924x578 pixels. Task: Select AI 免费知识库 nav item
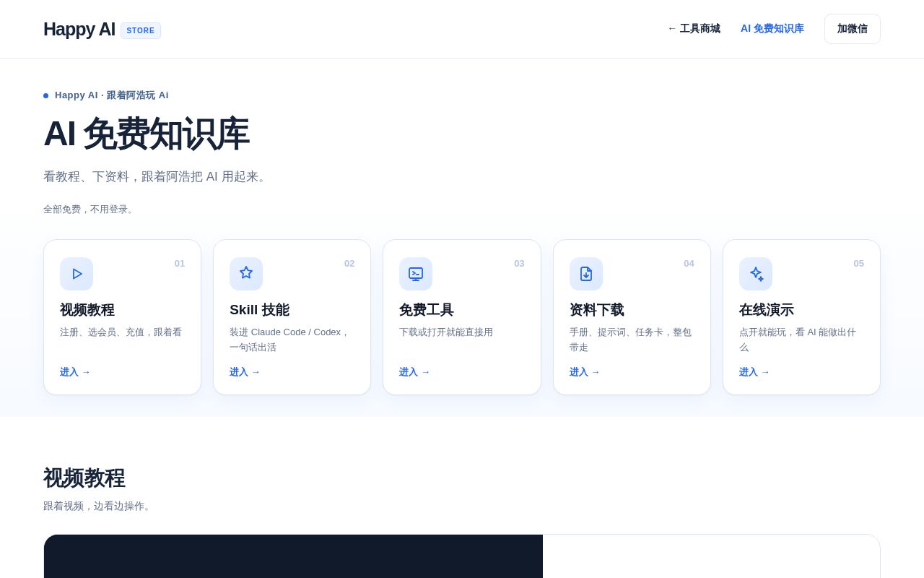pos(772,29)
